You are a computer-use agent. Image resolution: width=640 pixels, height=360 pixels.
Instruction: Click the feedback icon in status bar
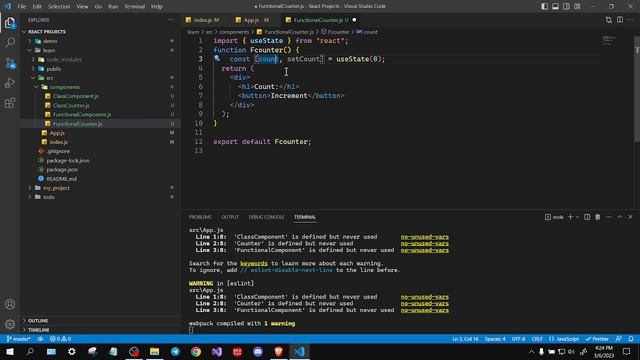point(619,339)
